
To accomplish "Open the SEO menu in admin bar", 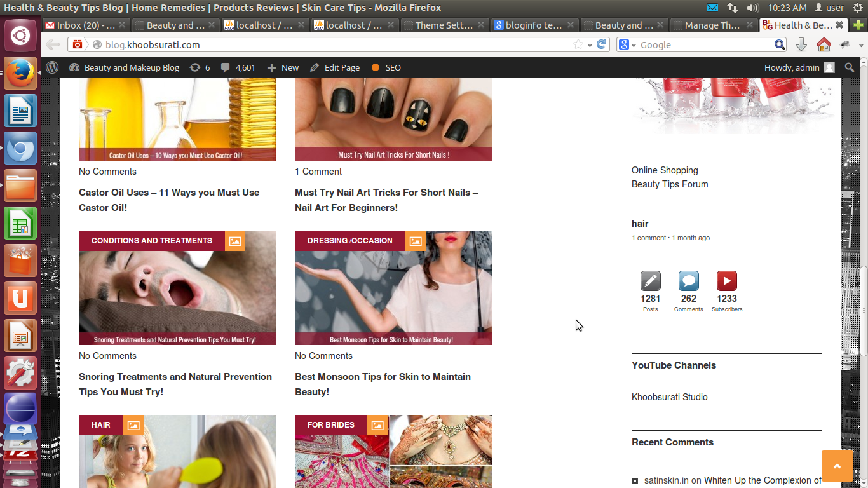I will (x=386, y=67).
